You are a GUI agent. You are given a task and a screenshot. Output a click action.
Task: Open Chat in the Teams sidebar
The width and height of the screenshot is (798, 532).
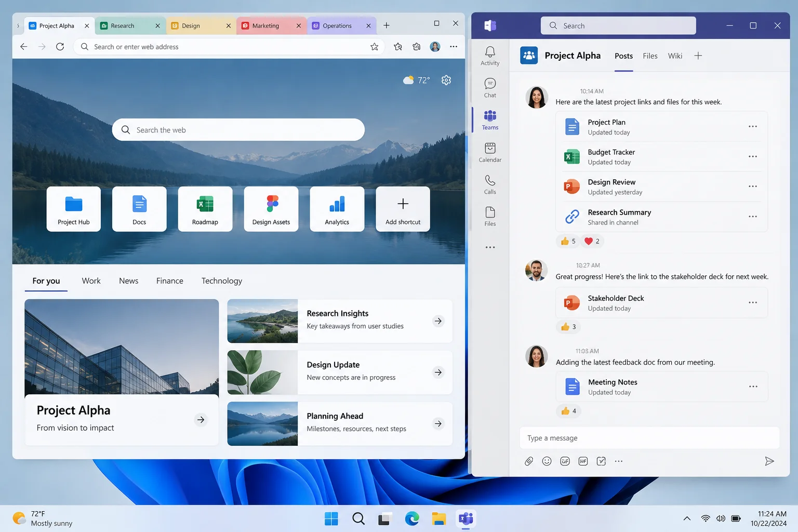(490, 88)
